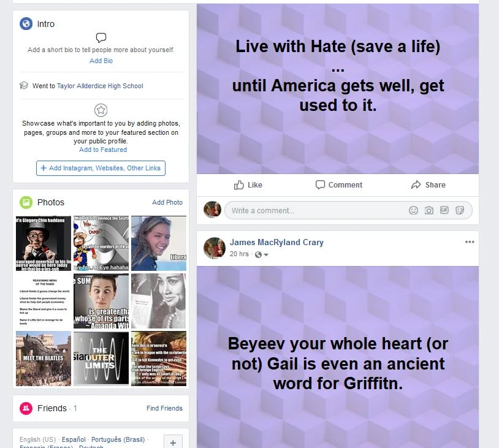This screenshot has width=499, height=448.
Task: Click the graduation cap school icon
Action: click(x=24, y=86)
